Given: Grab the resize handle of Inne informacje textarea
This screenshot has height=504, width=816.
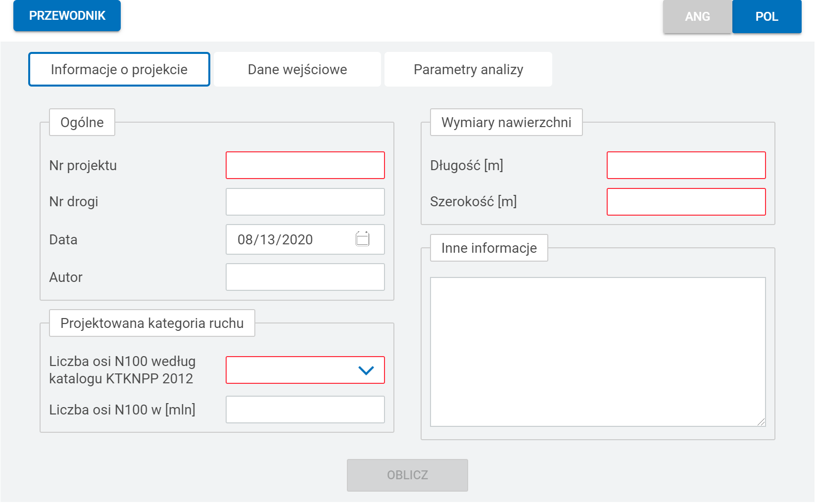Looking at the screenshot, I should (x=761, y=422).
